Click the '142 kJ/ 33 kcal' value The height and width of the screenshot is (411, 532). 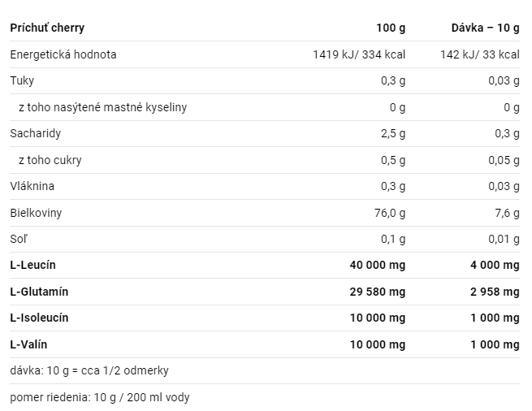pyautogui.click(x=480, y=54)
